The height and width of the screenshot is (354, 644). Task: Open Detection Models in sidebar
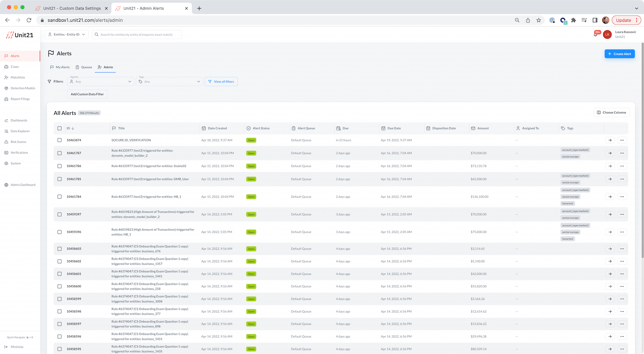click(23, 88)
